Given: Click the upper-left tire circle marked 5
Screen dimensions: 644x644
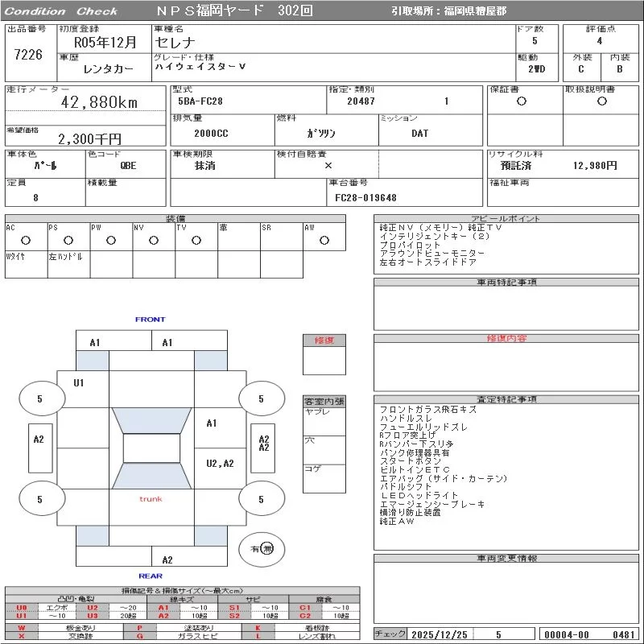Looking at the screenshot, I should coord(40,398).
